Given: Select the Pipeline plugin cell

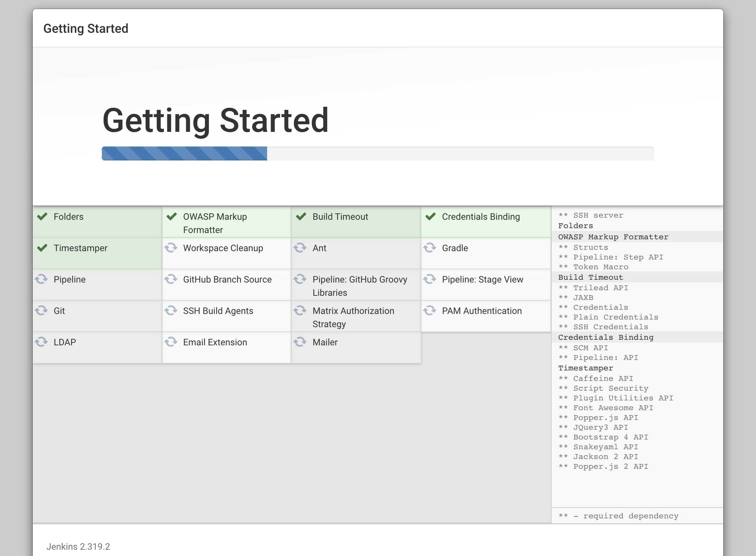Looking at the screenshot, I should [70, 279].
